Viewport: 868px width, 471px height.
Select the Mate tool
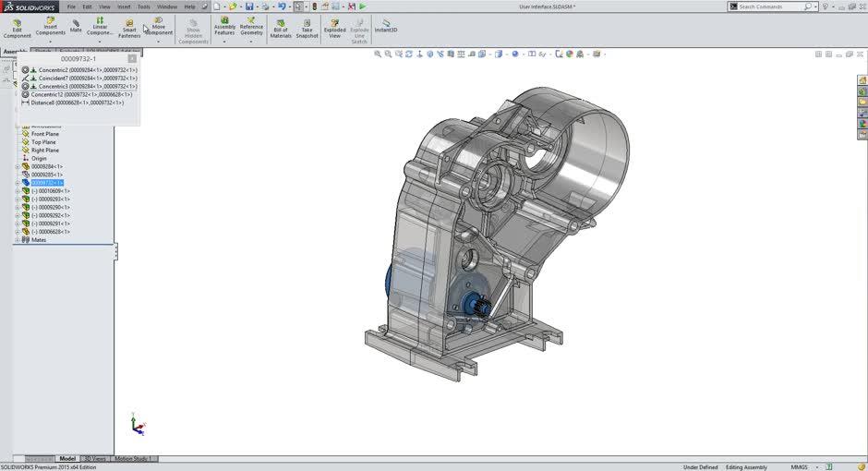76,25
